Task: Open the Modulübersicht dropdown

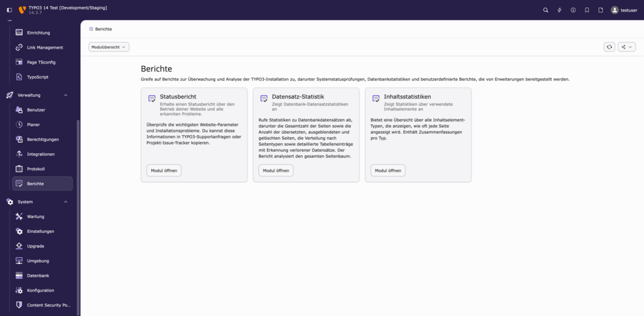Action: pos(109,47)
